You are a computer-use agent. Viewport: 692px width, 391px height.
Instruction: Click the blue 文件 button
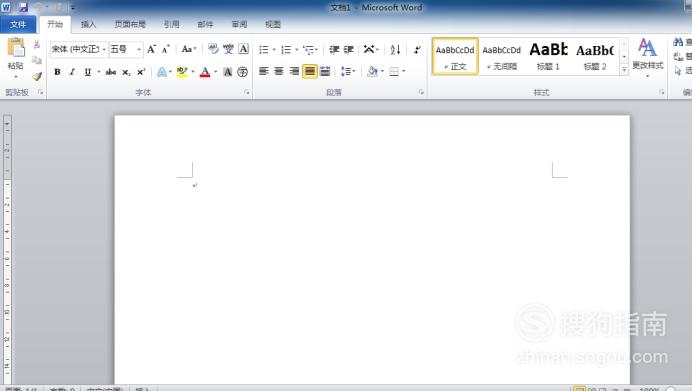pos(18,24)
